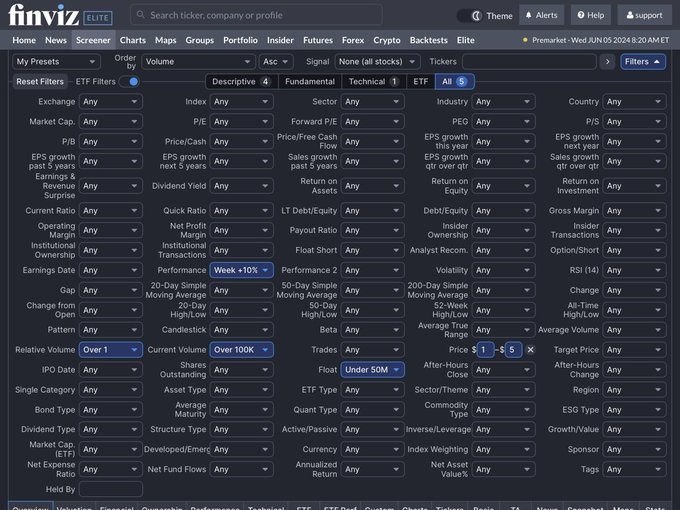Open the Analyst Recom. dropdown

click(503, 250)
